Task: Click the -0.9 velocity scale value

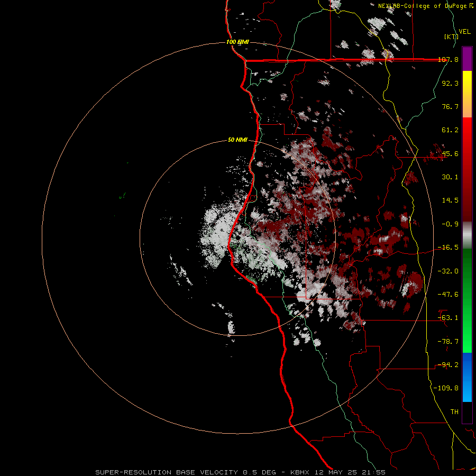Action: 450,224
